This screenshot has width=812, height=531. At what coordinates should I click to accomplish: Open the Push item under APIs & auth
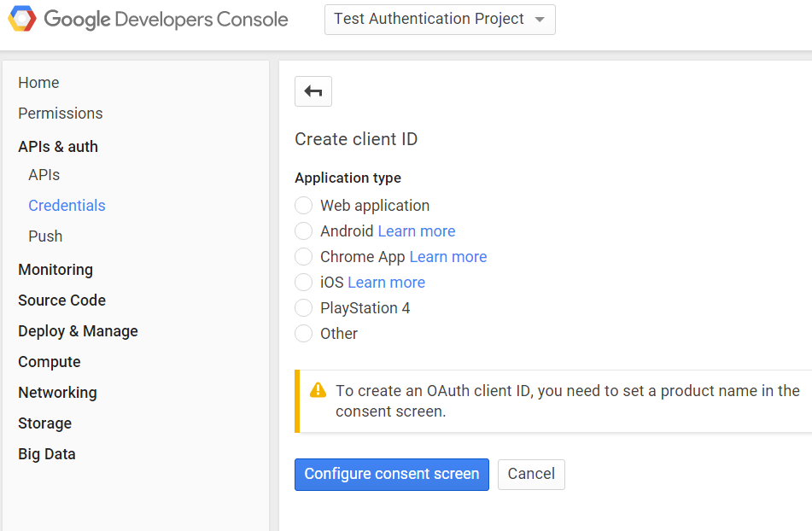coord(45,236)
